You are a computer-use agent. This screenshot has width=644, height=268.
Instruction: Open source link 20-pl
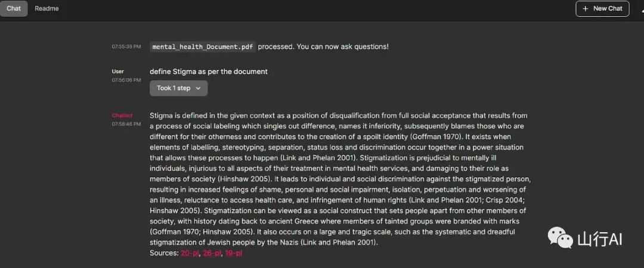click(190, 253)
